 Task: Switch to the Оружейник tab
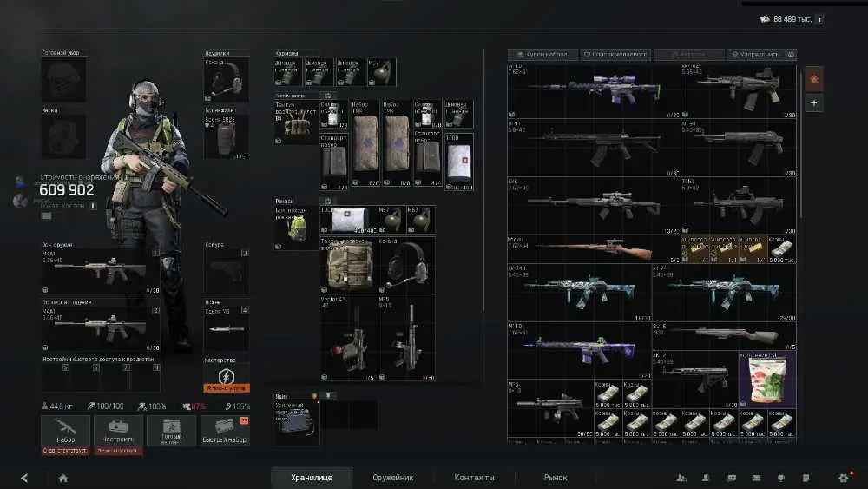pyautogui.click(x=393, y=478)
